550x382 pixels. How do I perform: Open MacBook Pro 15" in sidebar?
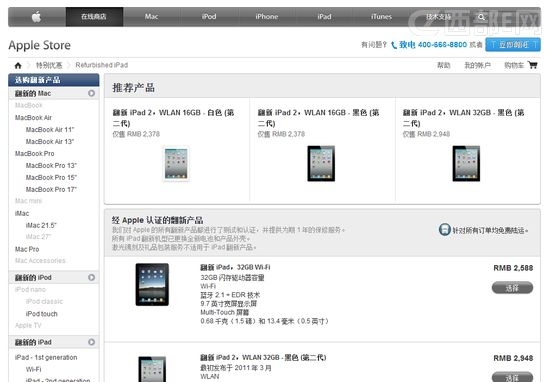(x=51, y=177)
